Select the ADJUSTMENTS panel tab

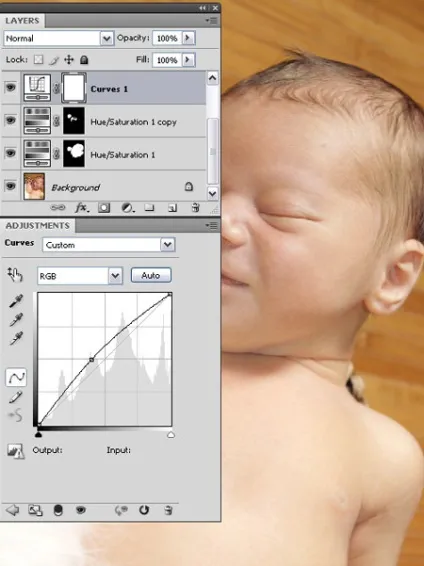tap(38, 226)
